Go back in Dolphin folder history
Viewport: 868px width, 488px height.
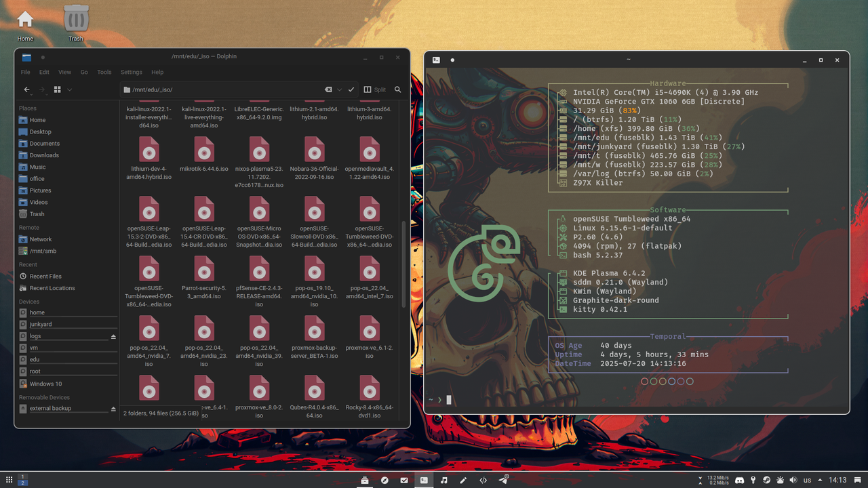point(27,89)
